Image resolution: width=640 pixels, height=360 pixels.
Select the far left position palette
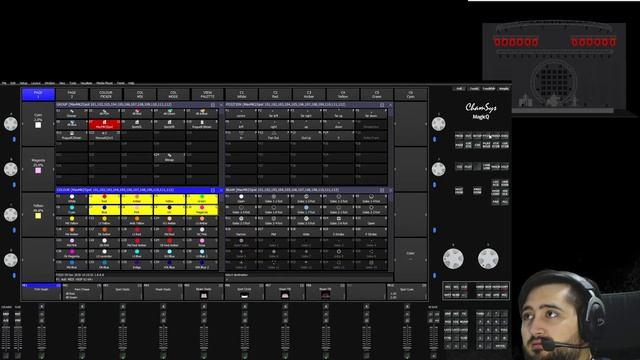pos(273,113)
